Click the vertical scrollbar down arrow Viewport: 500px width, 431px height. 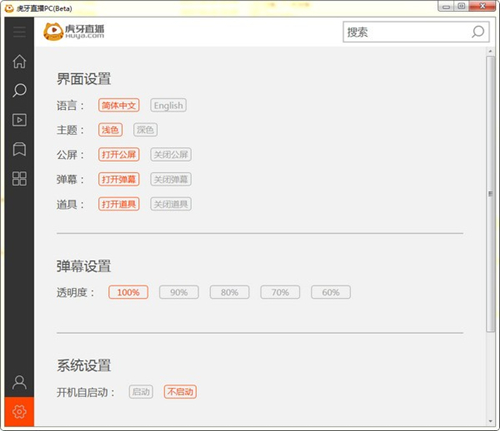tap(490, 421)
